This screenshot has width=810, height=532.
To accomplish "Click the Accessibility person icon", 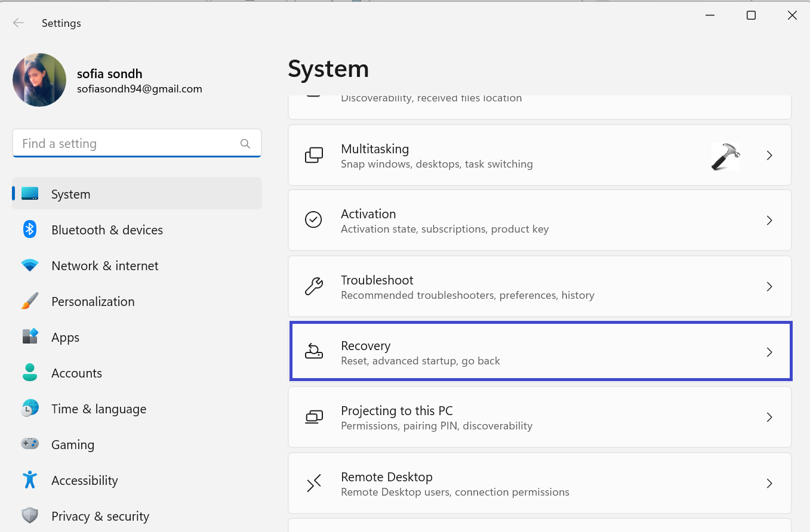I will (30, 480).
